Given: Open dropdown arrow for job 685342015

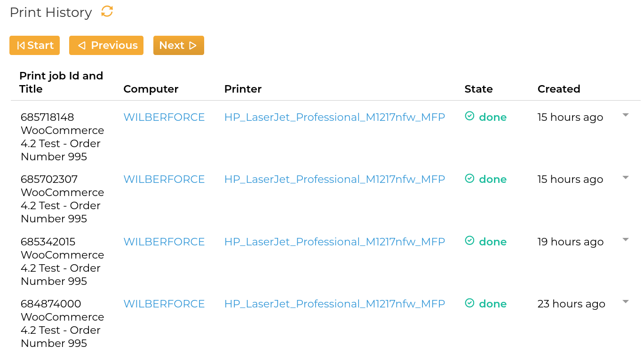Looking at the screenshot, I should click(x=625, y=240).
